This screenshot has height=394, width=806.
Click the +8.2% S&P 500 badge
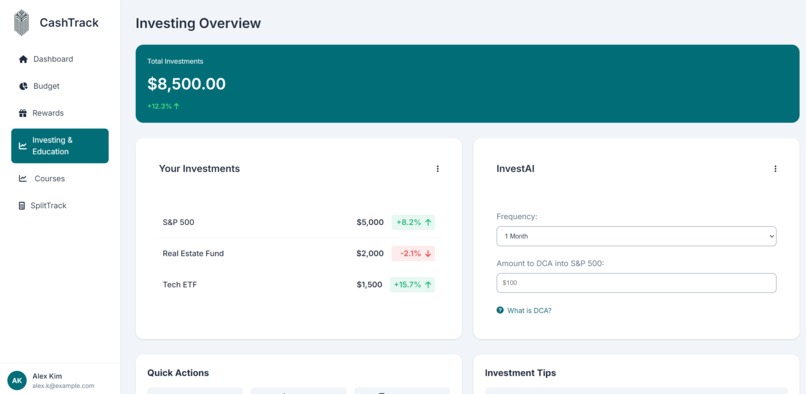tap(413, 223)
